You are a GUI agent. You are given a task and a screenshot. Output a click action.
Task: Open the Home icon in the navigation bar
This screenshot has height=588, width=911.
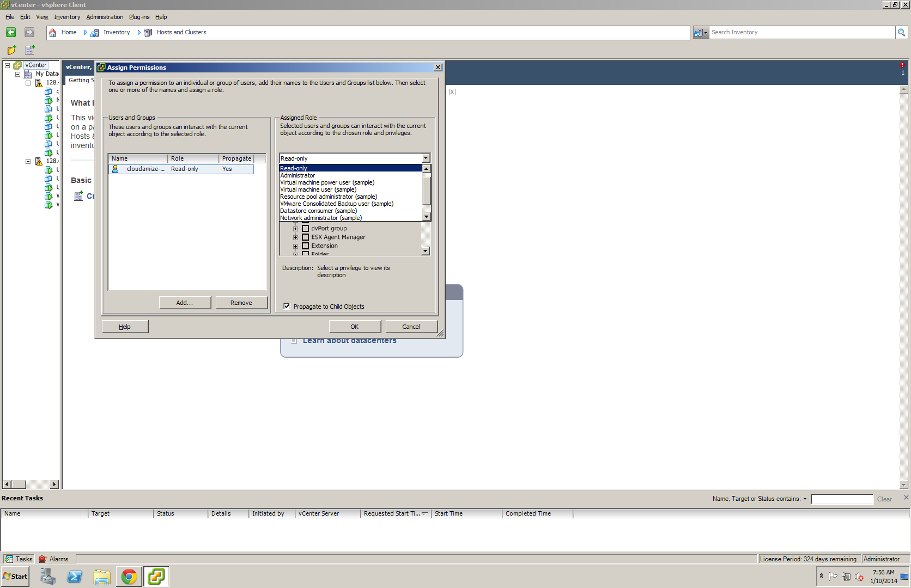pos(52,32)
